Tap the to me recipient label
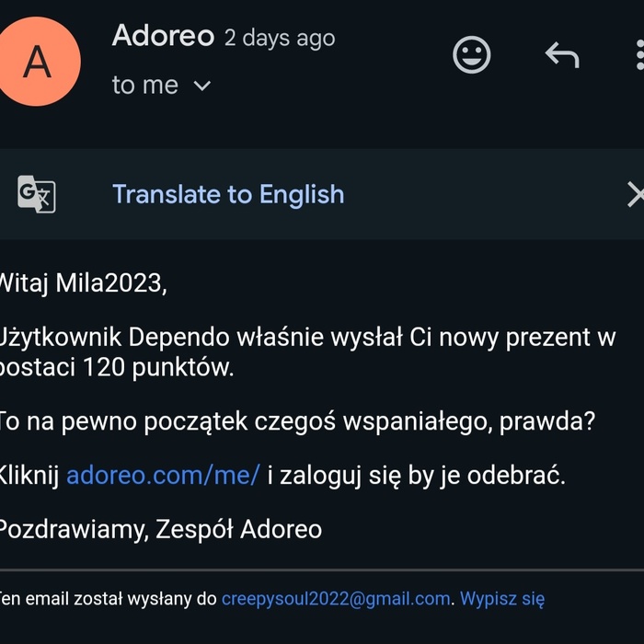The image size is (644, 644). [144, 85]
